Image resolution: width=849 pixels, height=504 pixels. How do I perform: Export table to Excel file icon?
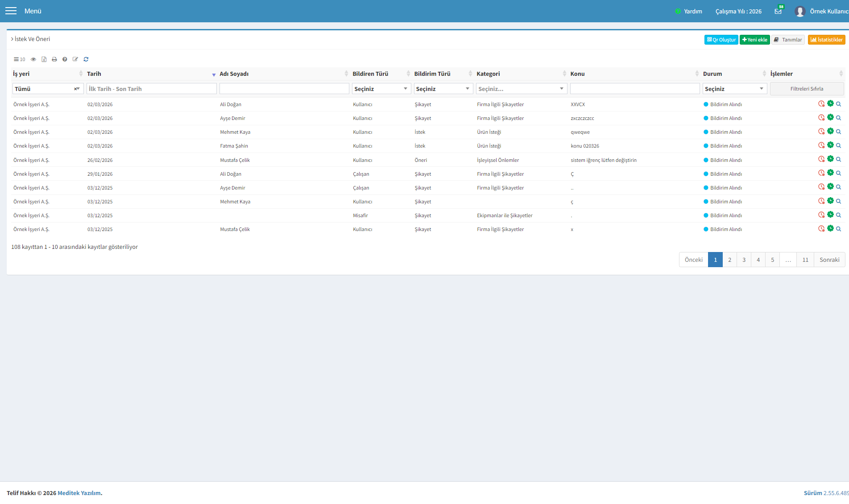point(44,59)
